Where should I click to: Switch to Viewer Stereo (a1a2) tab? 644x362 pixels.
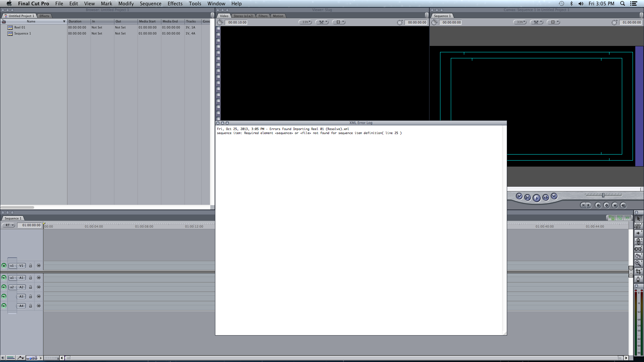pos(243,16)
